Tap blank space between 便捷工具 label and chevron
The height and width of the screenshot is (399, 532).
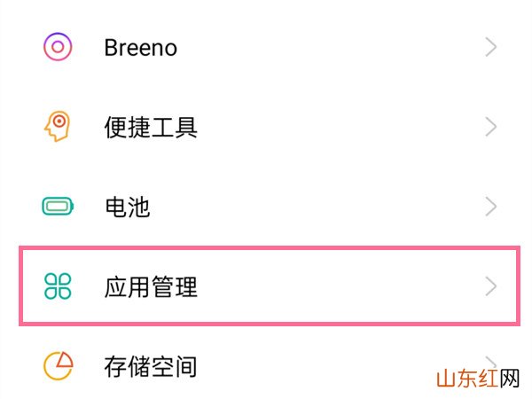341,127
